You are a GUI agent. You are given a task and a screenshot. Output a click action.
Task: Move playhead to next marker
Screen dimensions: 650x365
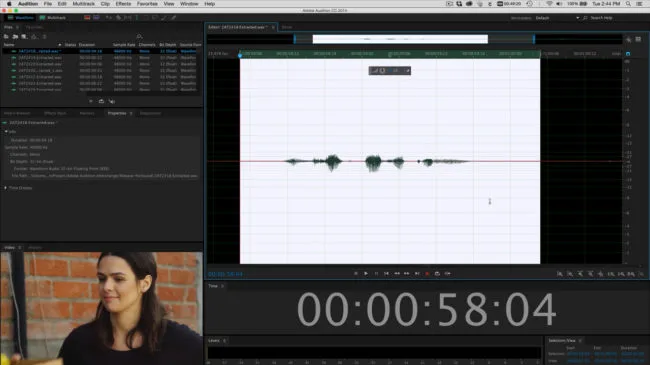[417, 274]
